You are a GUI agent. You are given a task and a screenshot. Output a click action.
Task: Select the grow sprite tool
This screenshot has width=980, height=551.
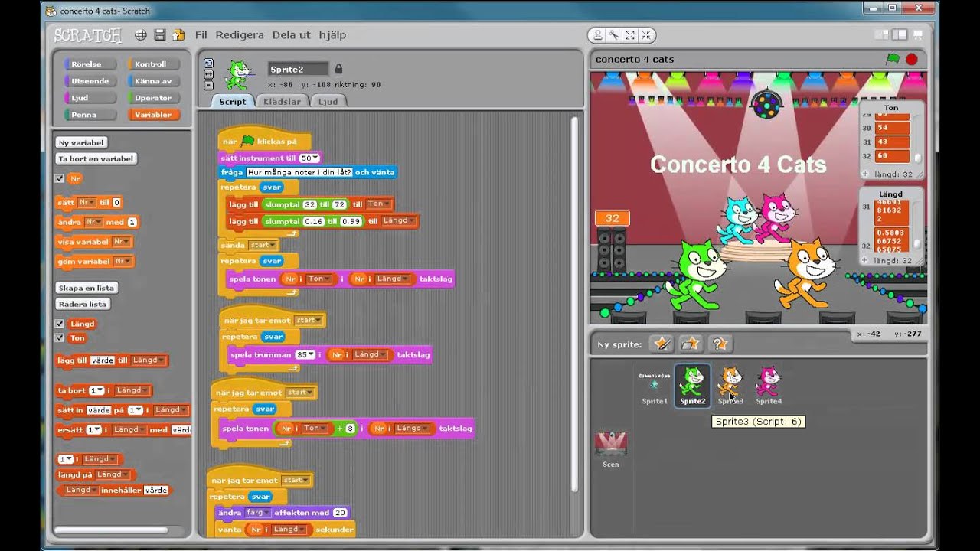(630, 35)
